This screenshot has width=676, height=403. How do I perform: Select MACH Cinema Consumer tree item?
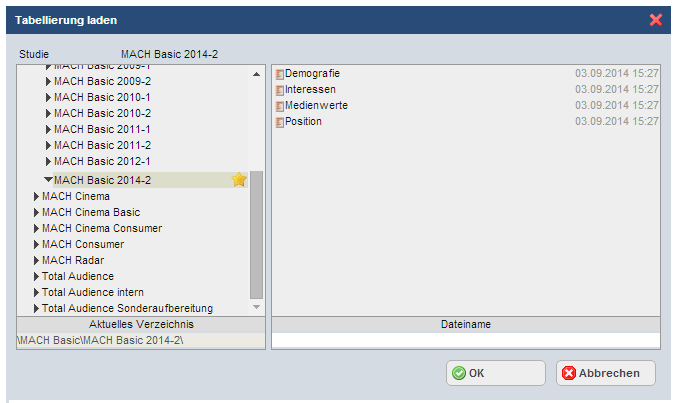click(x=102, y=228)
